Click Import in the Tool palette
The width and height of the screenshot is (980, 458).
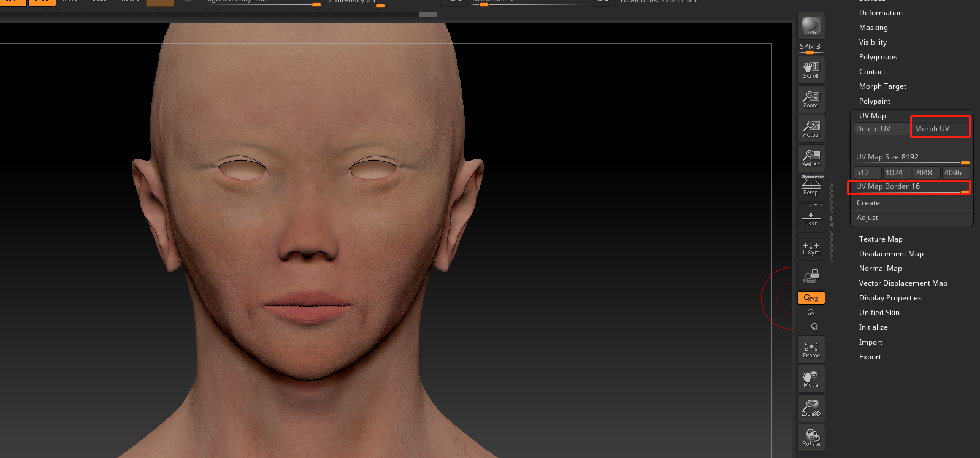coord(870,342)
